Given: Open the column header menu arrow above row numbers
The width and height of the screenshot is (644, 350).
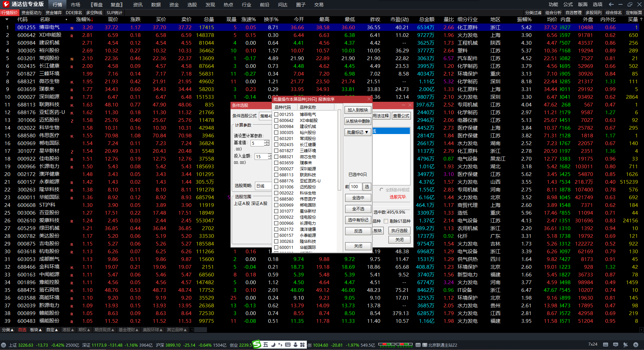Looking at the screenshot, I should coord(6,19).
